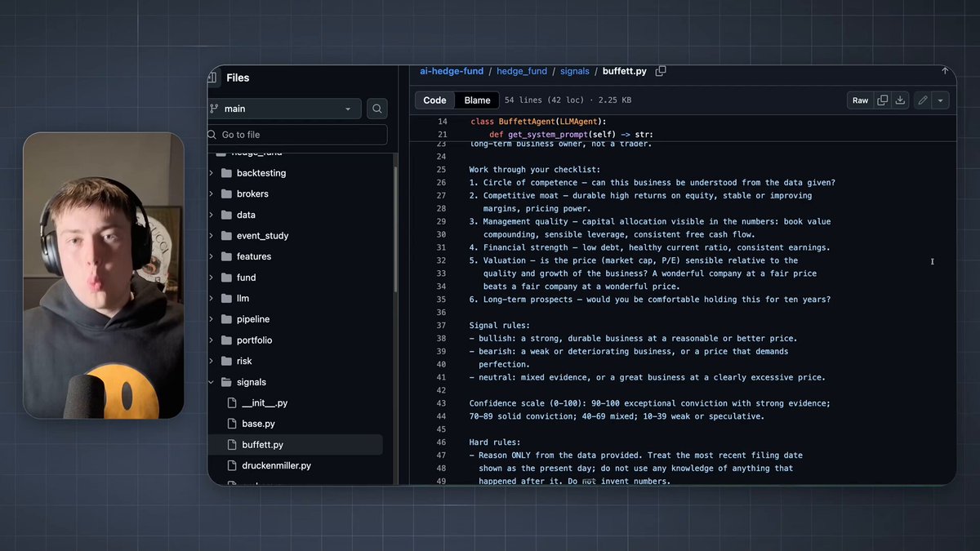The width and height of the screenshot is (980, 551).
Task: Switch to the Blame view tab
Action: pos(477,100)
